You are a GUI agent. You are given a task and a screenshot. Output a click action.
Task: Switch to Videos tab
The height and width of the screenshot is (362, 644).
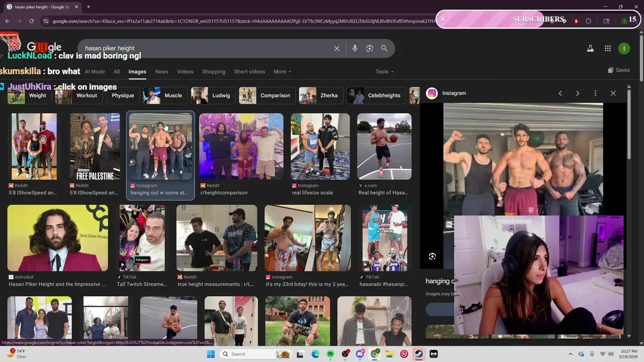(x=185, y=71)
